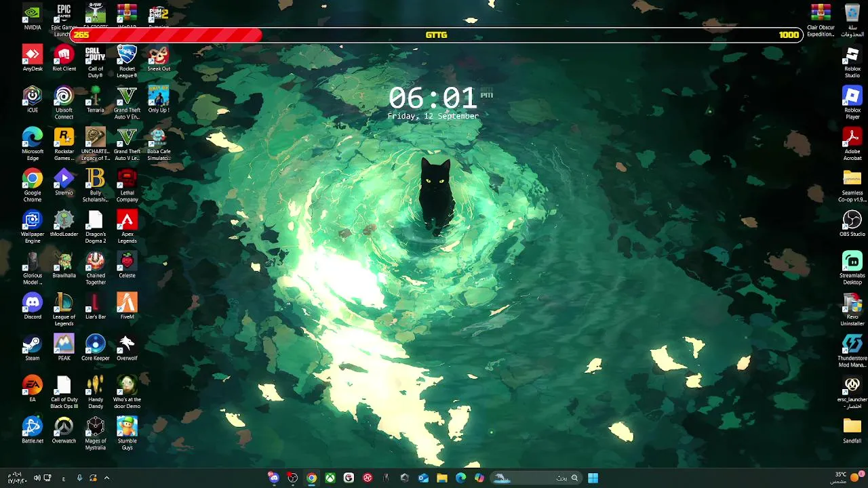Select the Boba Cafe Simulator icon

click(x=159, y=144)
